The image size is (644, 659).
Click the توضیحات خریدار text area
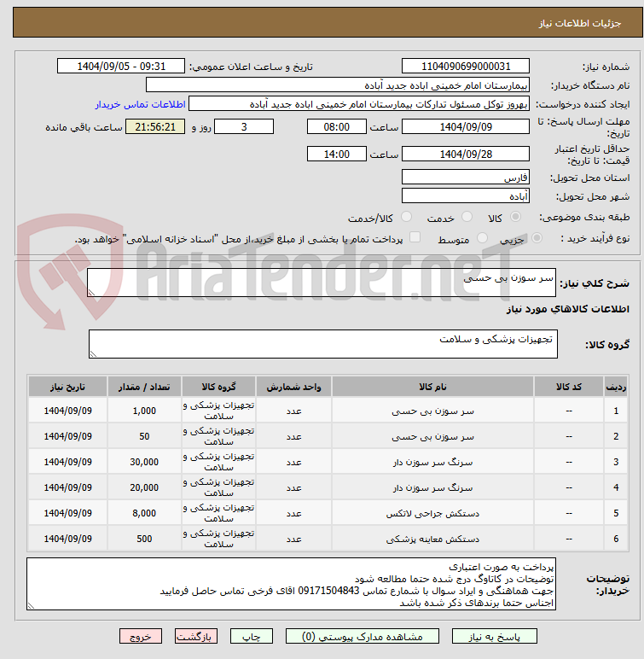(291, 584)
